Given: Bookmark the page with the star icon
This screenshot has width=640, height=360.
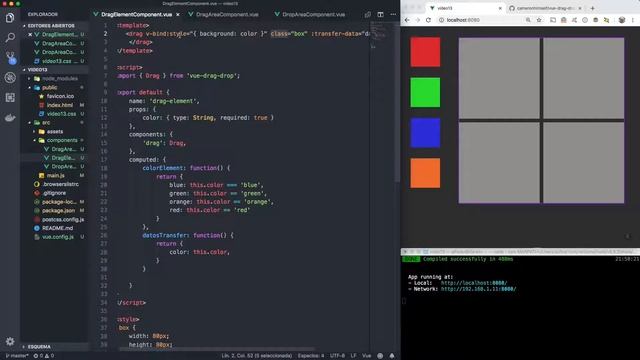Looking at the screenshot, I should click(539, 20).
